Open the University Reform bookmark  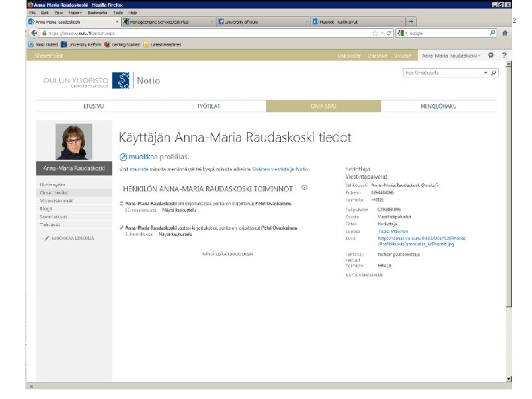(x=81, y=44)
